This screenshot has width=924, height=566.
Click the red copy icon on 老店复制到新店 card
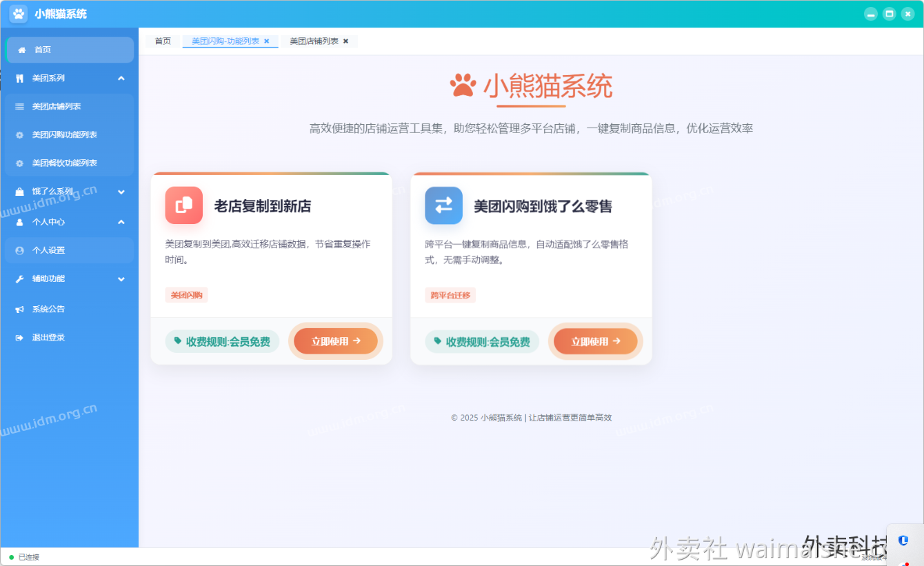coord(184,205)
